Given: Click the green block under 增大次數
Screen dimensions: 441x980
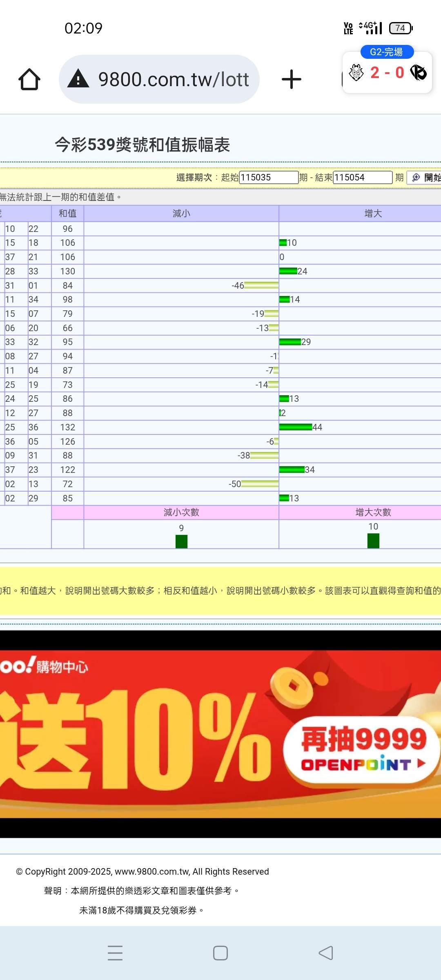Looking at the screenshot, I should pyautogui.click(x=373, y=541).
